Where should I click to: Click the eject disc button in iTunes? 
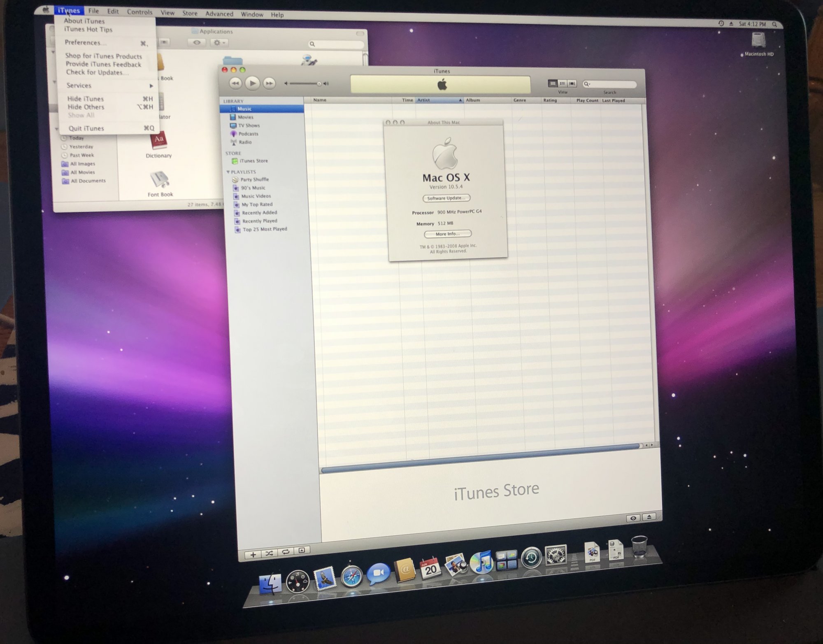649,517
